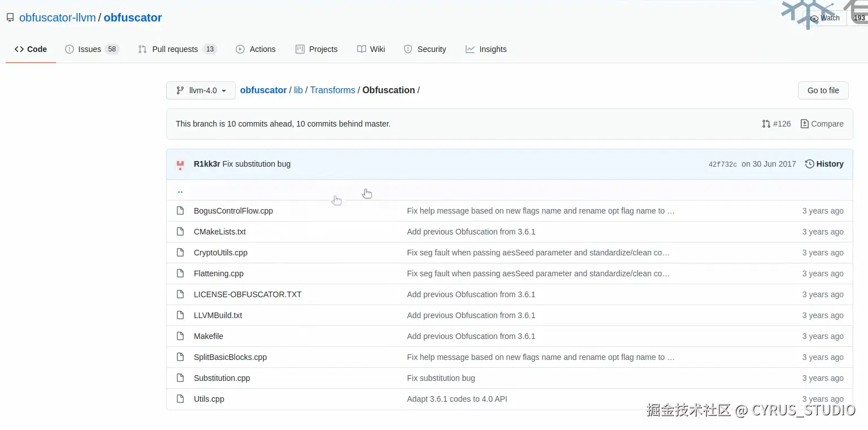Open SplitBasicBlocks.cpp file
The width and height of the screenshot is (868, 430).
[230, 357]
